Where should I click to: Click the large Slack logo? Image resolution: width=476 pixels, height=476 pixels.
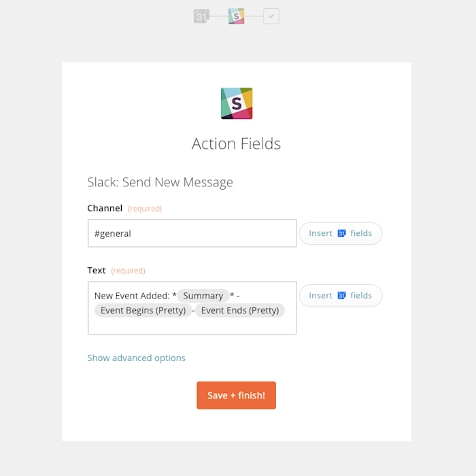click(237, 103)
